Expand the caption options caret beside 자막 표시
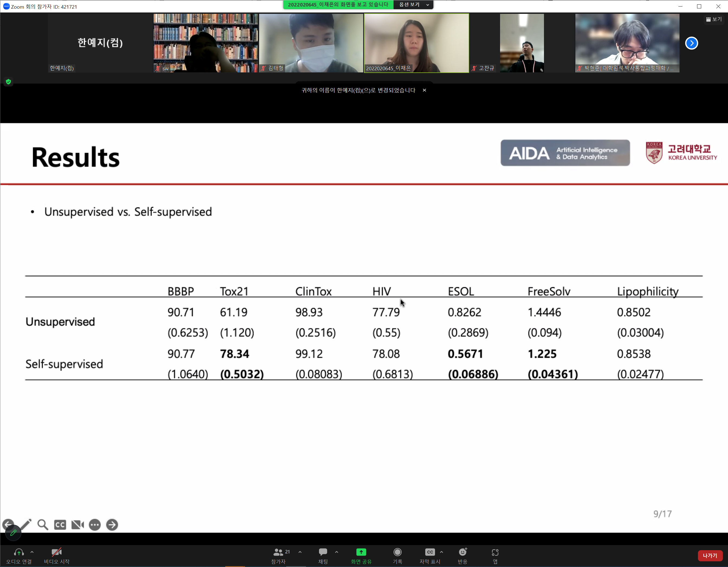Screen dimensions: 728x567 441,552
